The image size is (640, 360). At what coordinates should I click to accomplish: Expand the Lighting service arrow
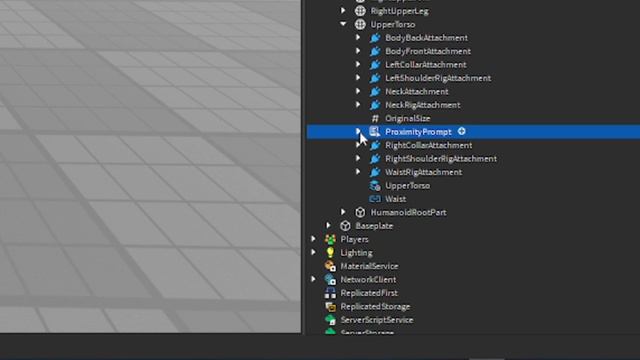[x=313, y=253]
